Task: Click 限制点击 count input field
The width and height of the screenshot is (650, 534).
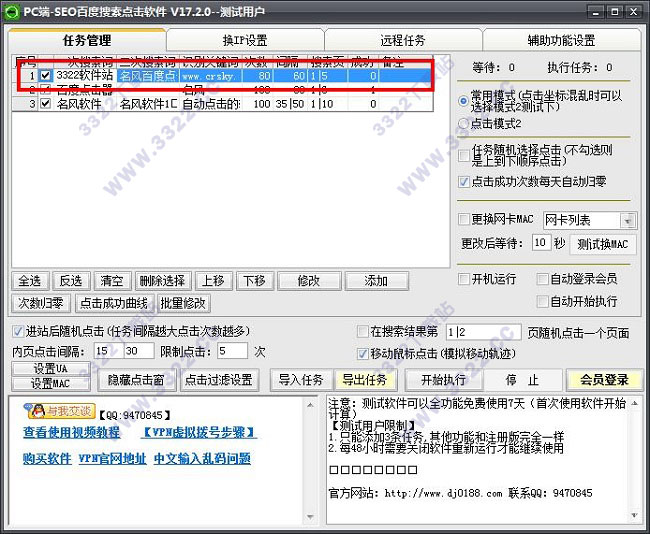Action: click(x=232, y=351)
